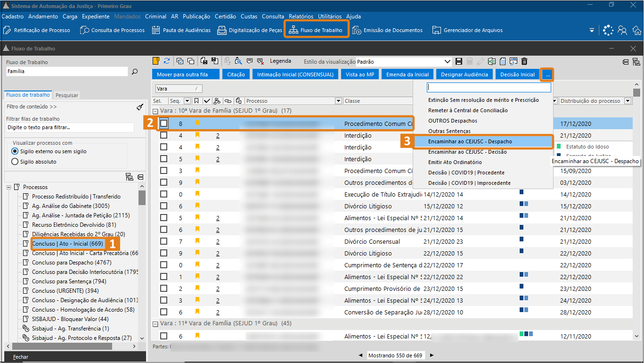Open the Relatórios menu
This screenshot has width=644, height=363.
pos(301,16)
